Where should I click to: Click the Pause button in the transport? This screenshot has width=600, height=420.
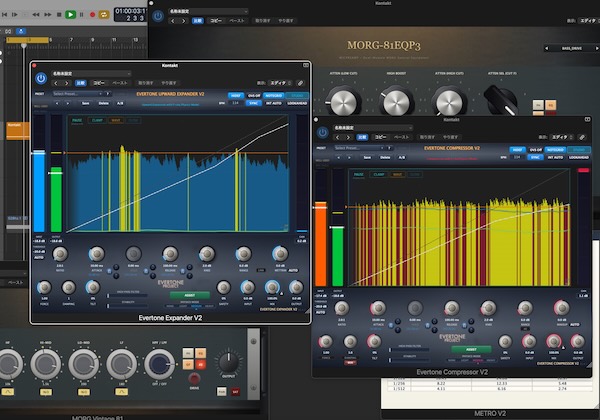(81, 15)
